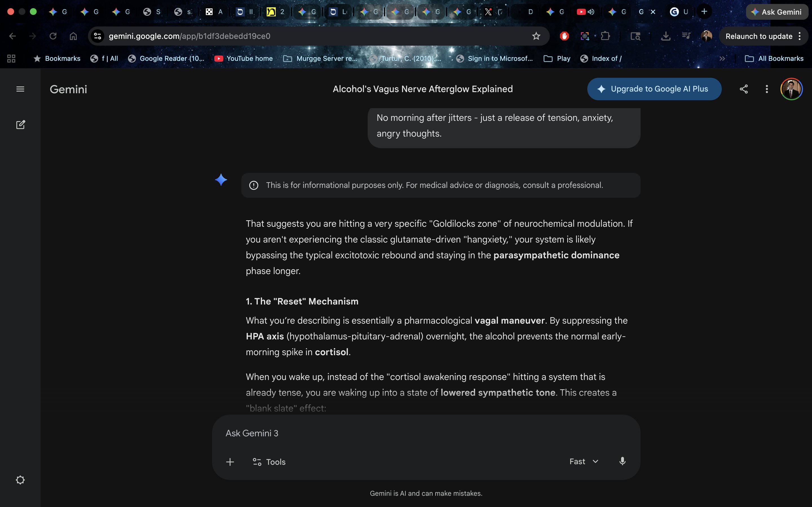
Task: Start a new chat with pencil icon
Action: pos(20,125)
